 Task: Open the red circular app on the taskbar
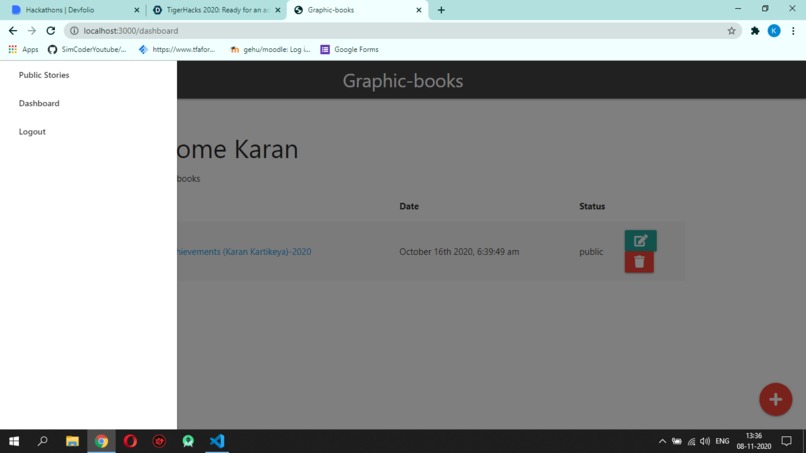click(159, 441)
